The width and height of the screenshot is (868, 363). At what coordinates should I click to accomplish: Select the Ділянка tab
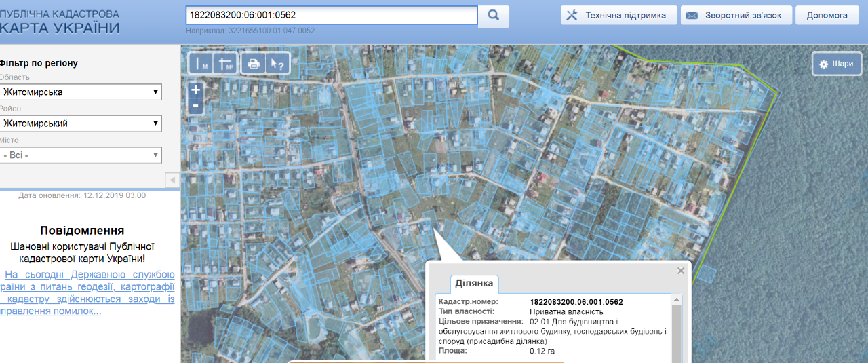[x=475, y=282]
